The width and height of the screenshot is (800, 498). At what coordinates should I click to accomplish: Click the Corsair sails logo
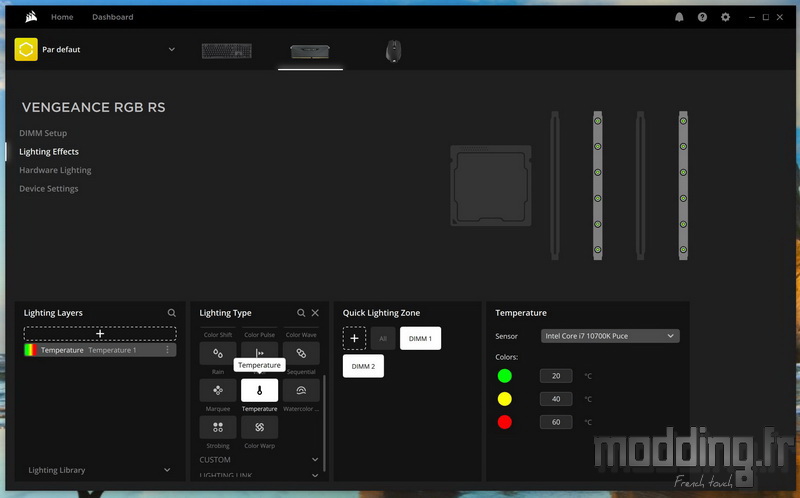(31, 17)
